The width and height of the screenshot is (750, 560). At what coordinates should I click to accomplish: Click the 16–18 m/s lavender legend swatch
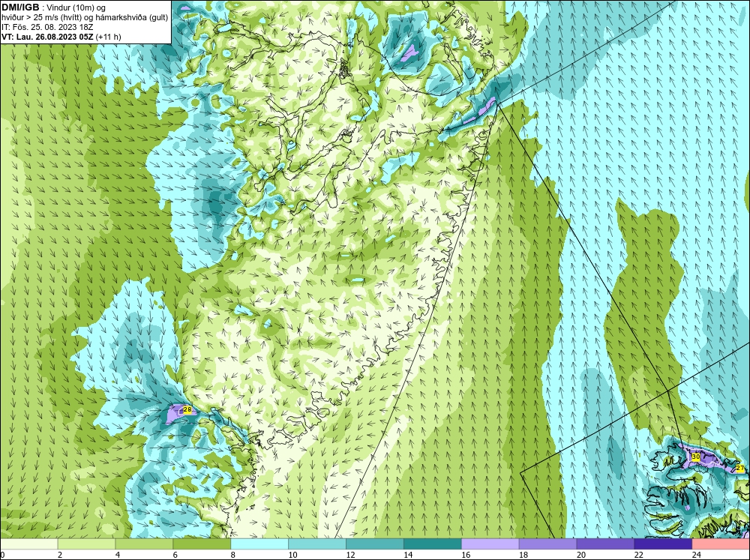[490, 544]
